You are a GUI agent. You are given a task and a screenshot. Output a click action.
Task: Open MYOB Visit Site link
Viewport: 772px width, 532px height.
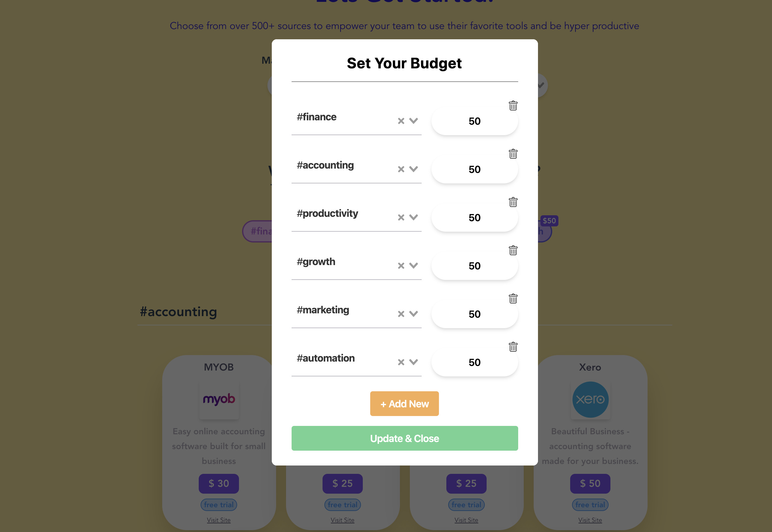point(219,520)
